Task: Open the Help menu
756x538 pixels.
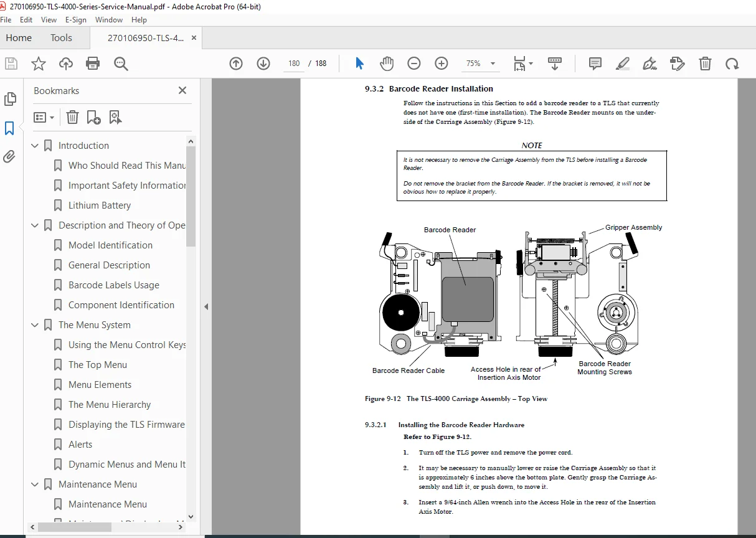Action: [139, 20]
